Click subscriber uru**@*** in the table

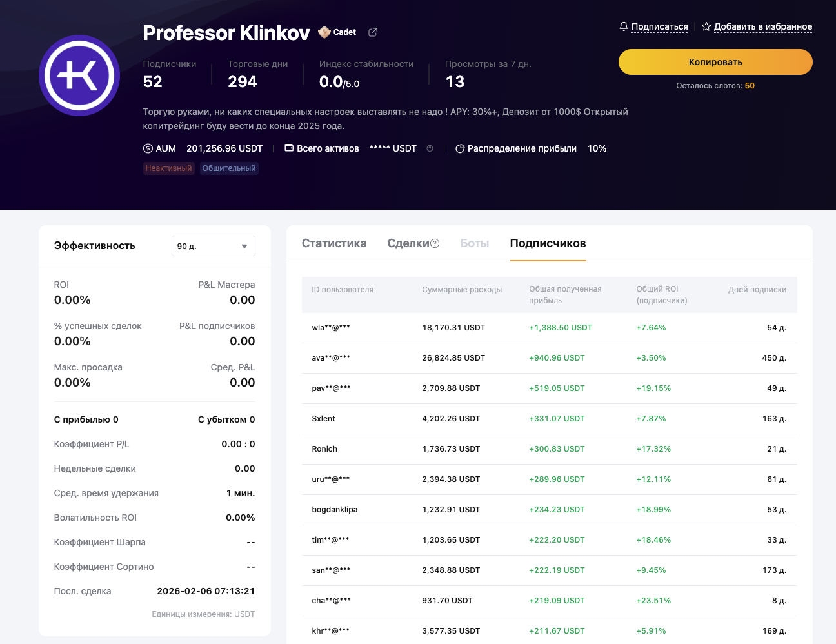tap(331, 479)
